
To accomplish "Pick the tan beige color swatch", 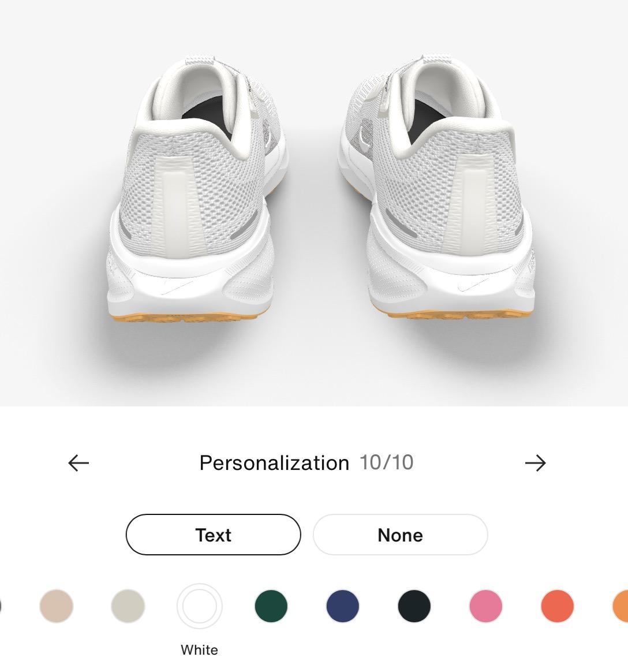I will point(57,606).
